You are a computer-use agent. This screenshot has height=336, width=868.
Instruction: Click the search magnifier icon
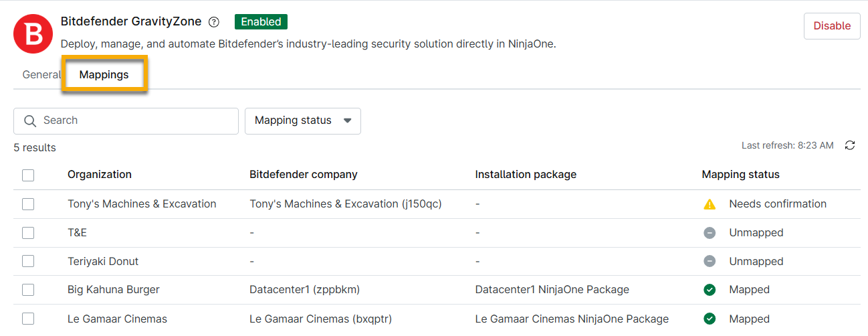tap(29, 121)
